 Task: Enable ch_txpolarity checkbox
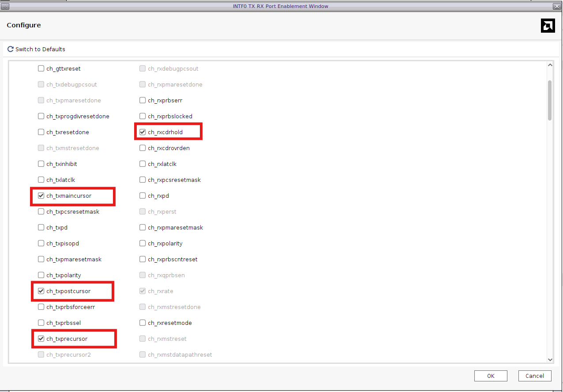[x=41, y=275]
